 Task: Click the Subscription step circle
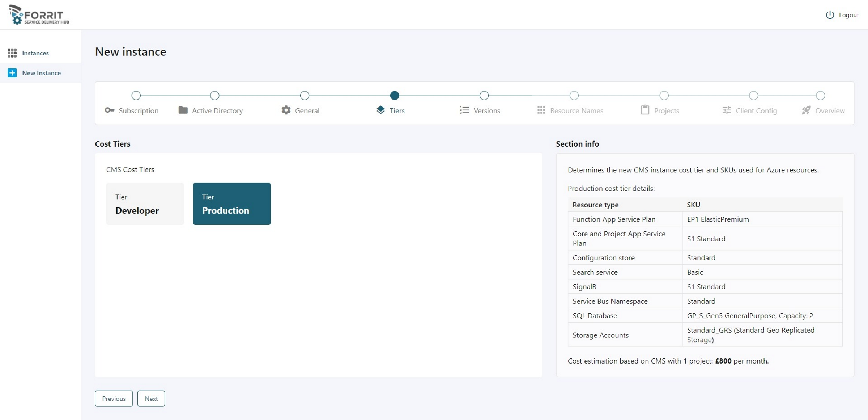click(136, 96)
